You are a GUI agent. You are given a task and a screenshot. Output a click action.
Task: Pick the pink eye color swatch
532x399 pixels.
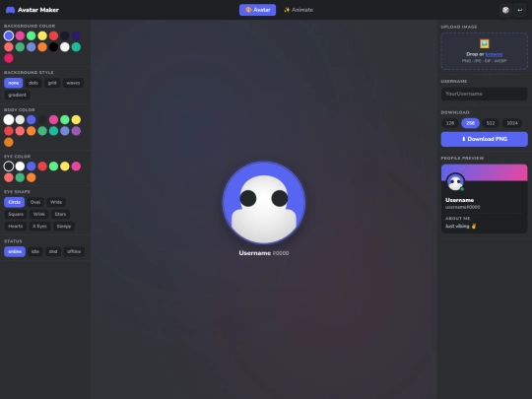coord(76,166)
